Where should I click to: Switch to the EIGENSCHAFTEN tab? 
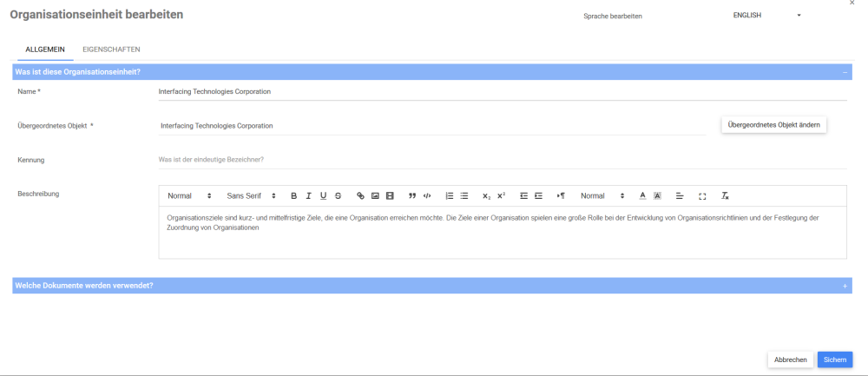click(111, 49)
